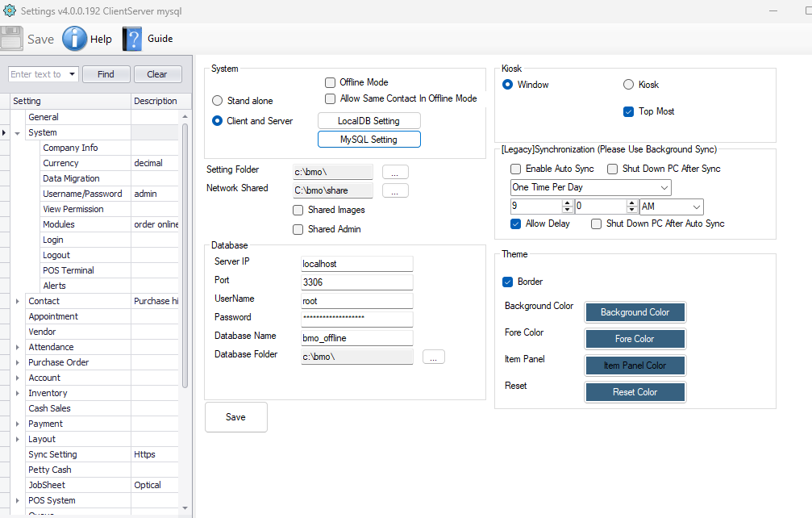Collapse the System tree node
This screenshot has height=518, width=812.
(x=17, y=133)
